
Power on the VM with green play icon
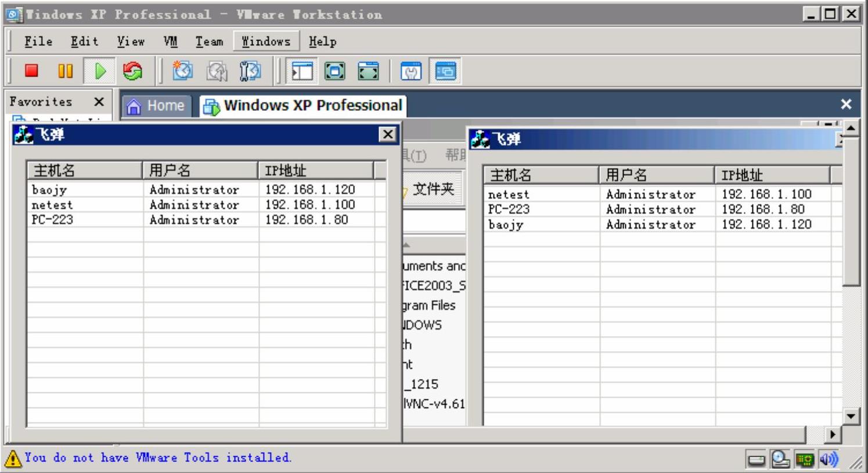point(99,71)
